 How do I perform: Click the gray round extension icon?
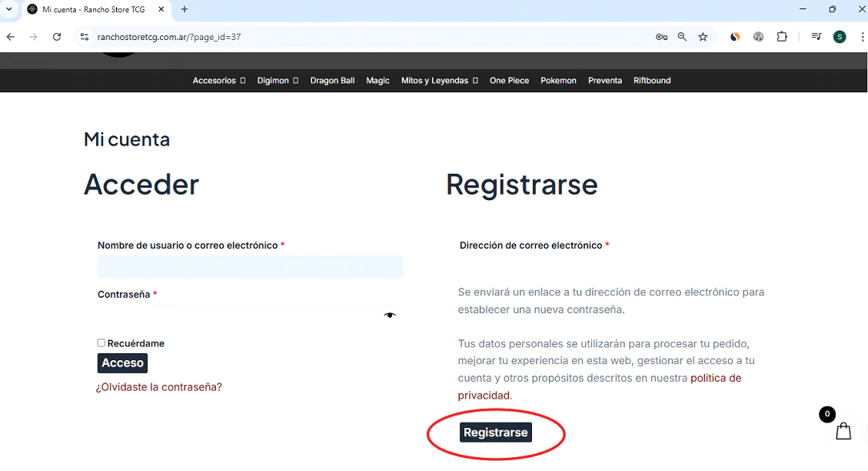coord(758,37)
